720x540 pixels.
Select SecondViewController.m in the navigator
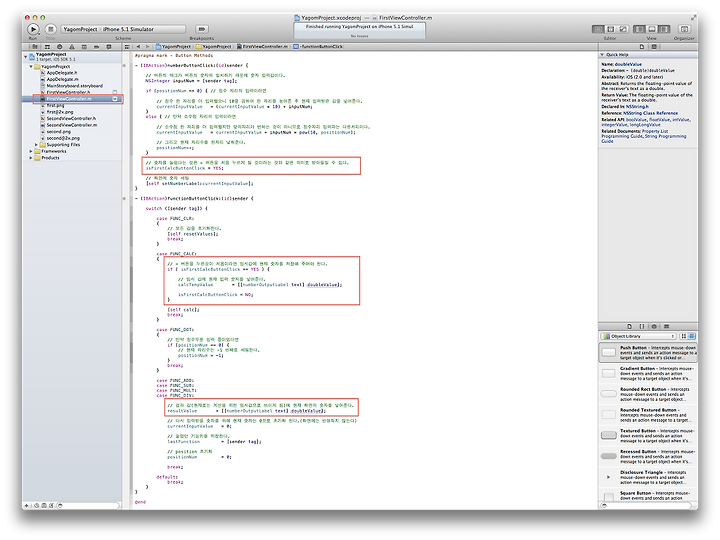point(73,124)
